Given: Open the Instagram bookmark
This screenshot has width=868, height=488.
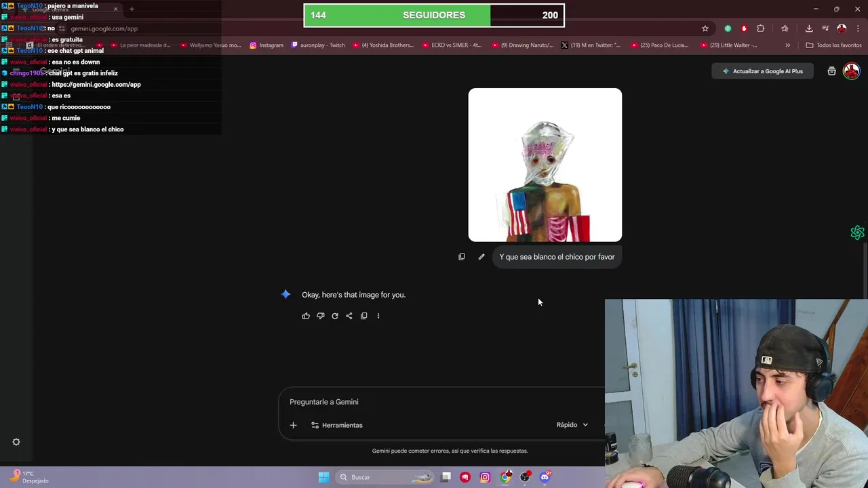Looking at the screenshot, I should [x=267, y=45].
